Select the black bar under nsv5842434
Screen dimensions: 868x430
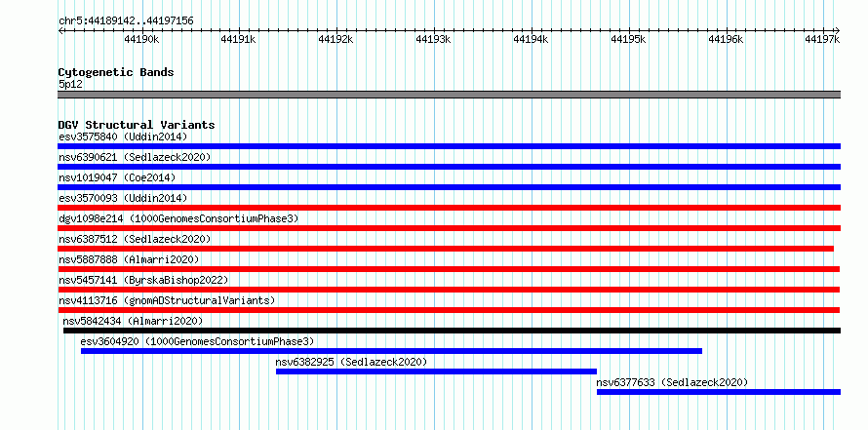point(452,331)
